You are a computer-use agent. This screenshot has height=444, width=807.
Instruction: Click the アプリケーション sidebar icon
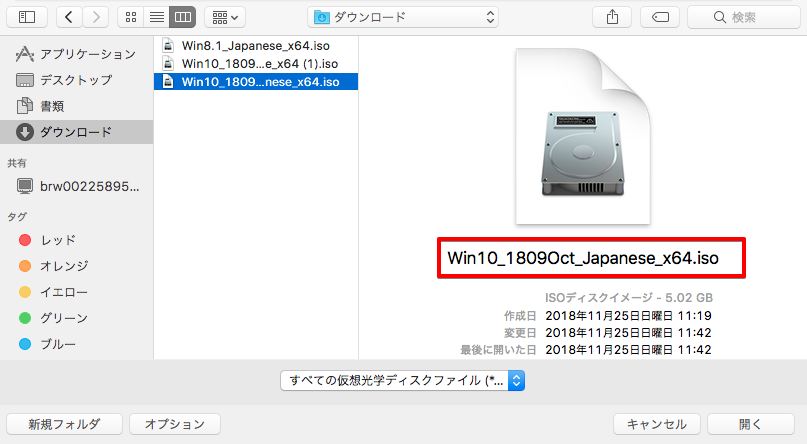24,54
